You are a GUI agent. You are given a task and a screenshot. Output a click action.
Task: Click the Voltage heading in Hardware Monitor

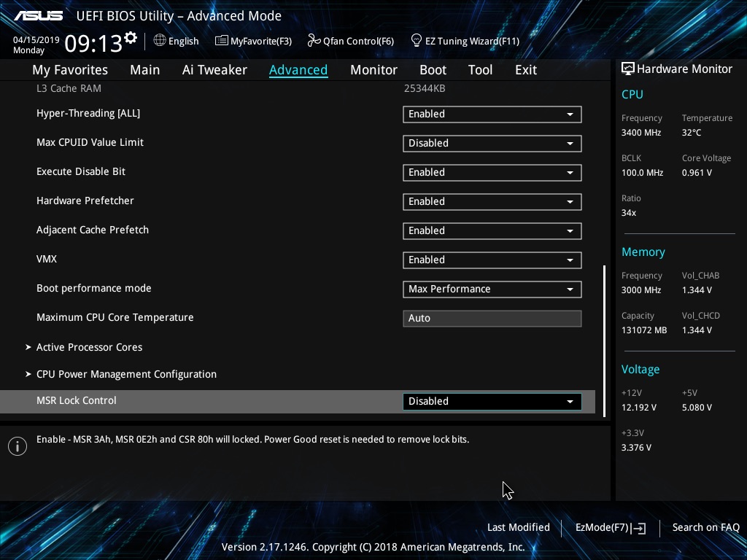coord(640,370)
